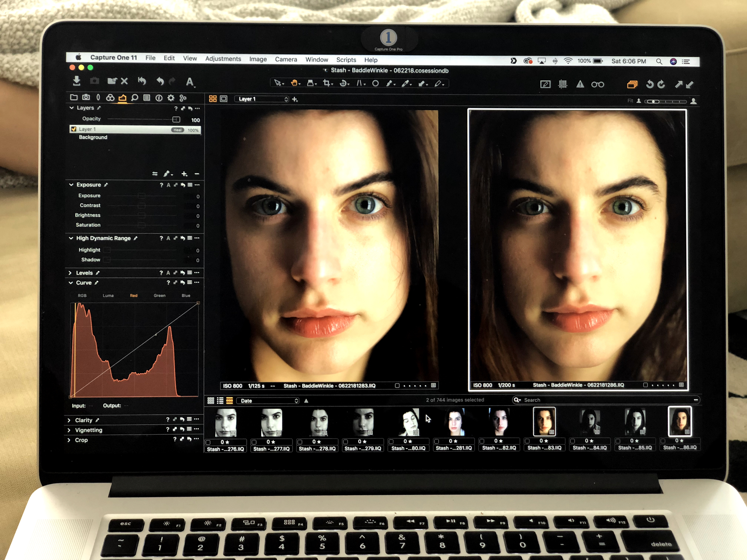Click the Import images toolbar icon
The image size is (747, 560).
[77, 81]
